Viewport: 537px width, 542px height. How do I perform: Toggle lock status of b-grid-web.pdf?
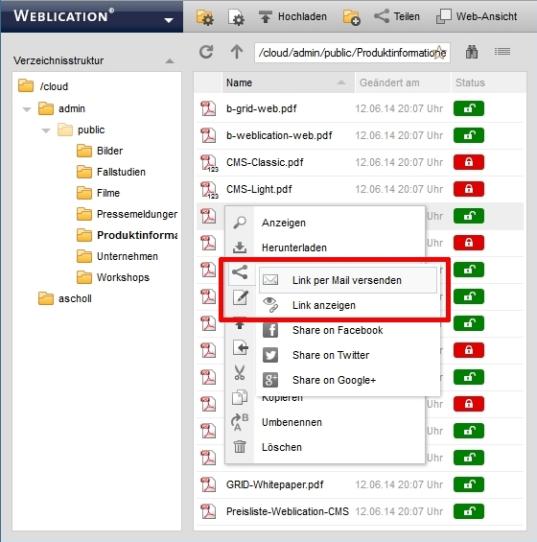click(469, 109)
